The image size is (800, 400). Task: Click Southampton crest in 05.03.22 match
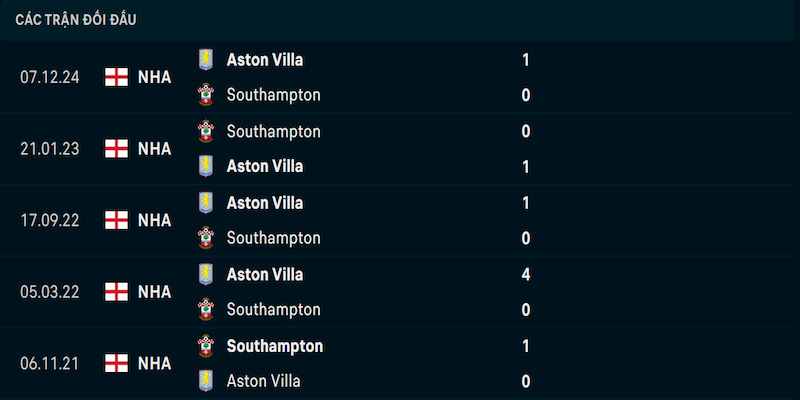click(206, 309)
